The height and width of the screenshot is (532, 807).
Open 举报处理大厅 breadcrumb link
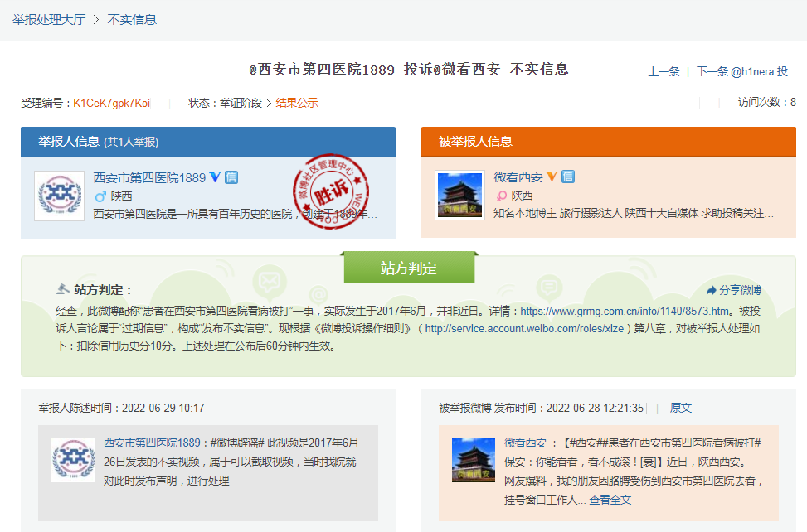[x=49, y=20]
